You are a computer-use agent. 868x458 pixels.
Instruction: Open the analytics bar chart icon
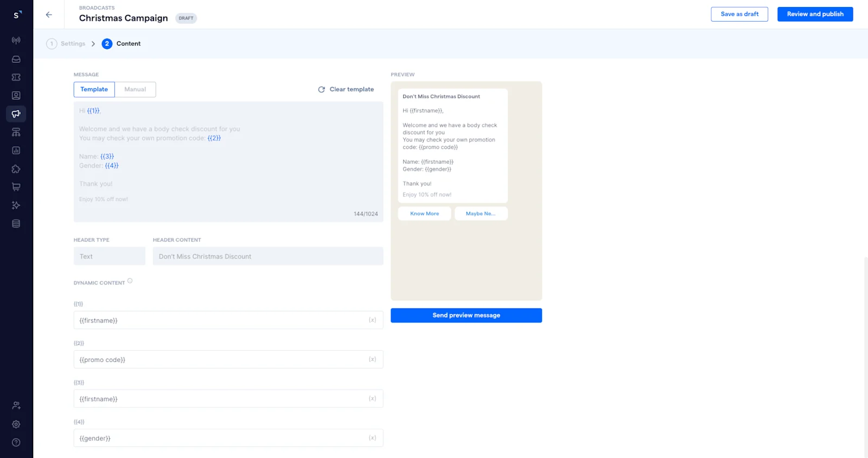(16, 151)
